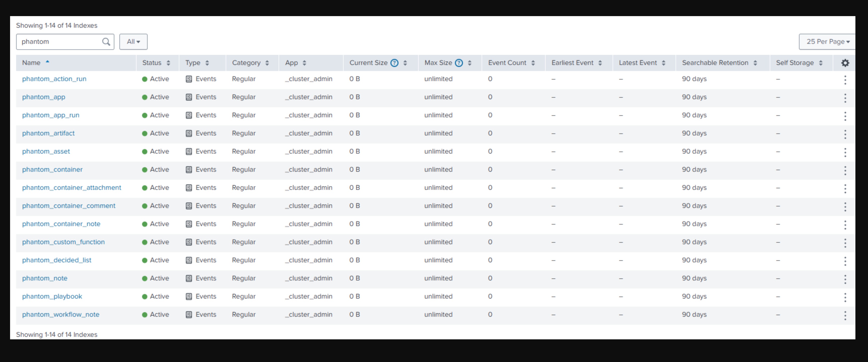The height and width of the screenshot is (362, 868).
Task: Sort by the Name column header
Action: click(76, 63)
